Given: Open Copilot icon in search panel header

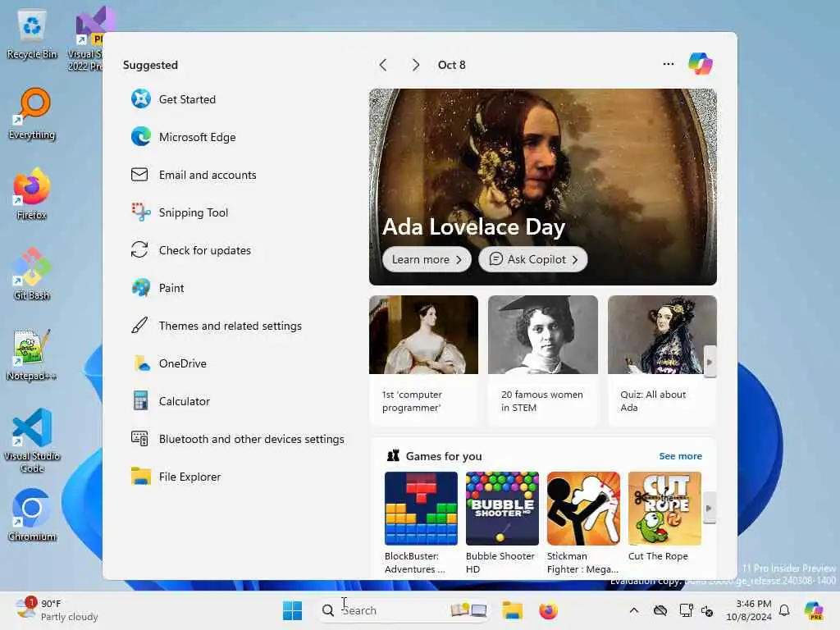Looking at the screenshot, I should coord(701,64).
